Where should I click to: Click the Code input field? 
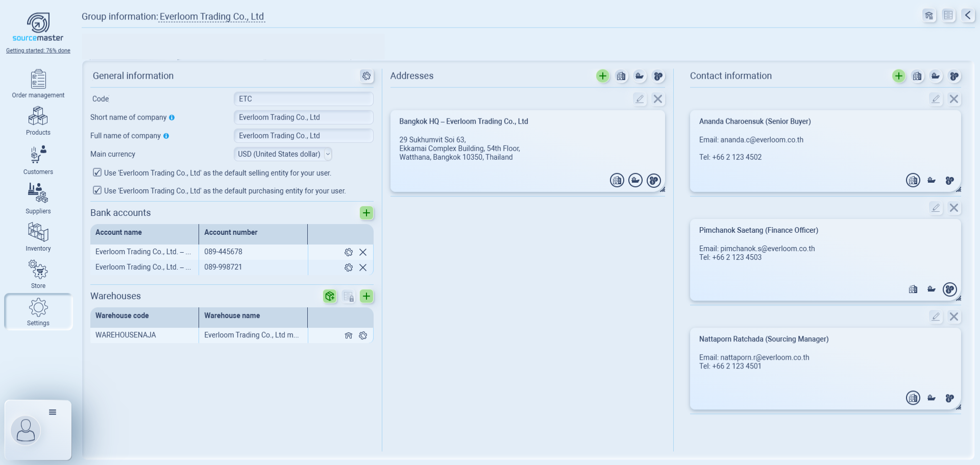point(303,99)
